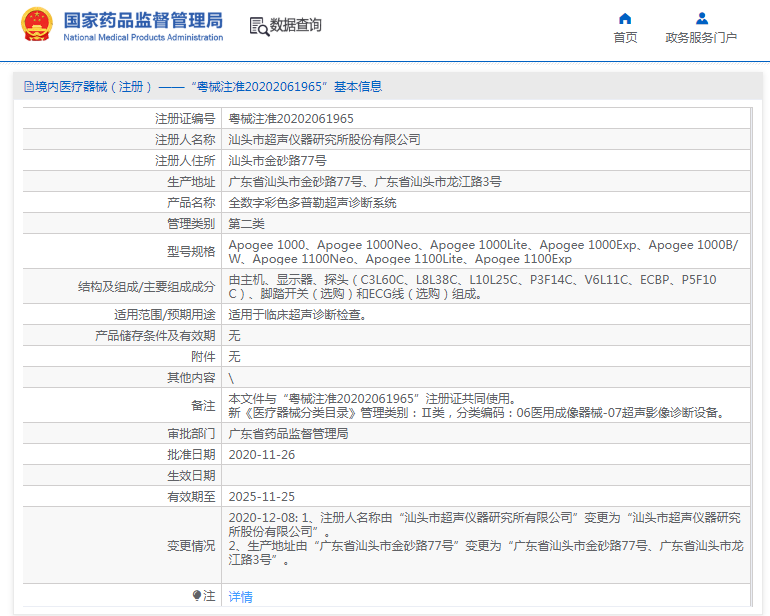The width and height of the screenshot is (770, 616).
Task: Click the 型号规格 label
Action: 191,252
